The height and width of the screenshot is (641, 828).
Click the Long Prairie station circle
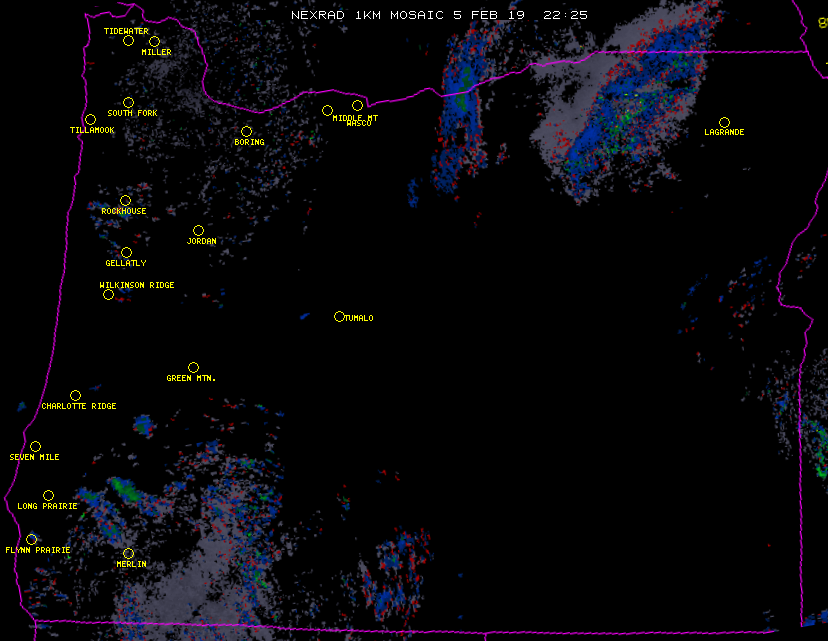coord(48,496)
